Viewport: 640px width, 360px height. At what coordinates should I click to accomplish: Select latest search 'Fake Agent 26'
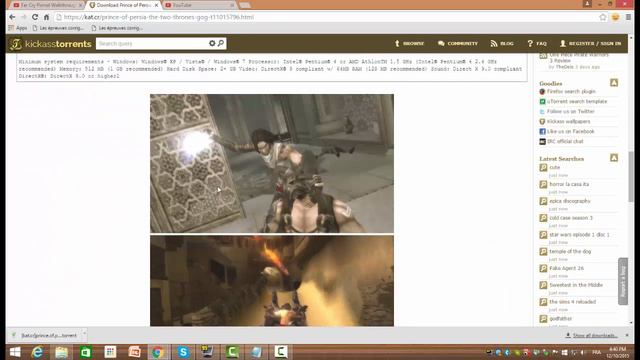567,268
